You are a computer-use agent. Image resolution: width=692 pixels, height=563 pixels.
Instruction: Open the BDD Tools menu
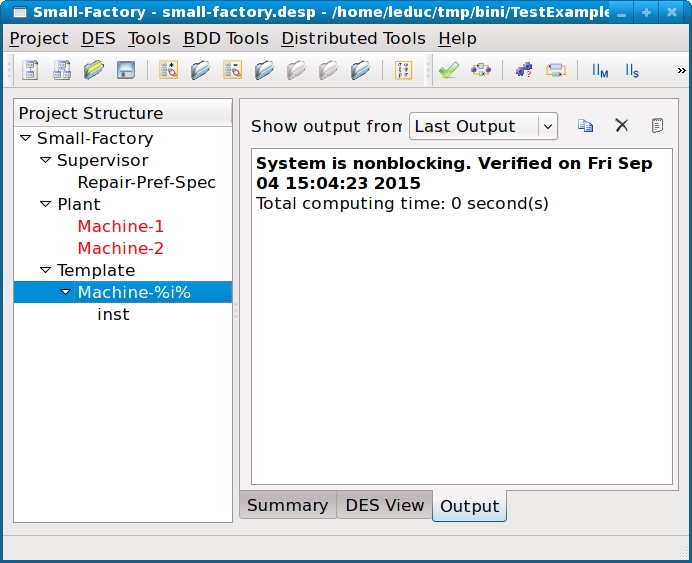(225, 38)
